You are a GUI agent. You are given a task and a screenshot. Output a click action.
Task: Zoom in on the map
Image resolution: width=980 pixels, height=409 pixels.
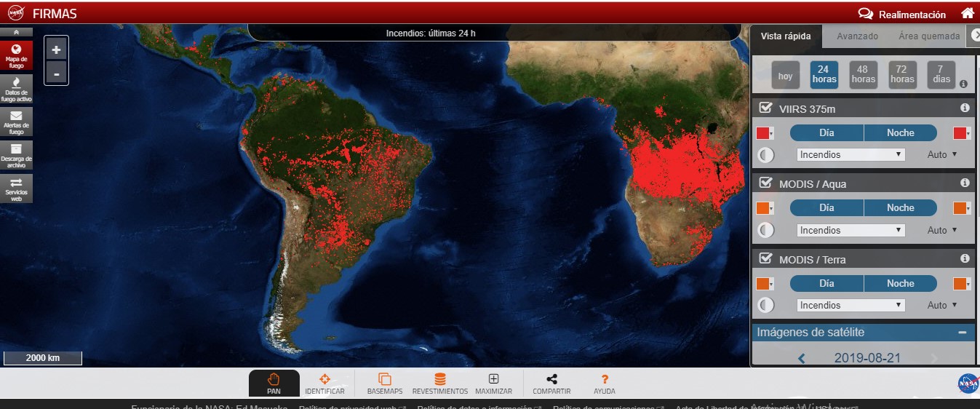point(56,49)
